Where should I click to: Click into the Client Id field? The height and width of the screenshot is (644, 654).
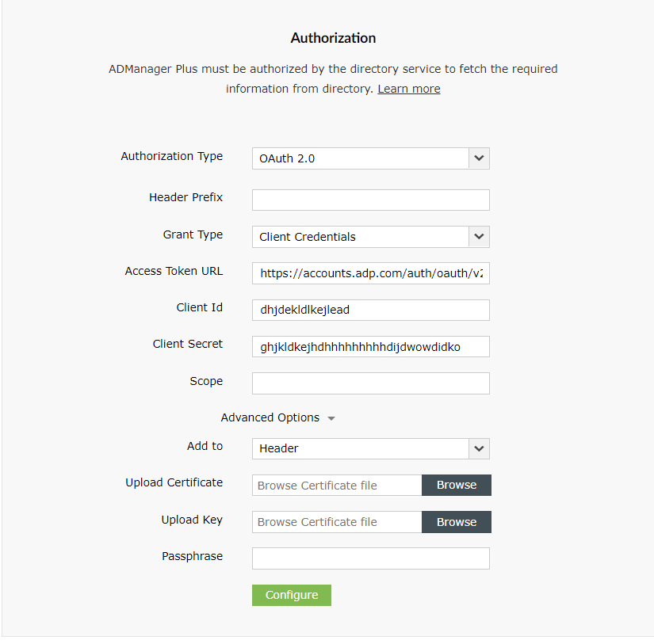(371, 310)
